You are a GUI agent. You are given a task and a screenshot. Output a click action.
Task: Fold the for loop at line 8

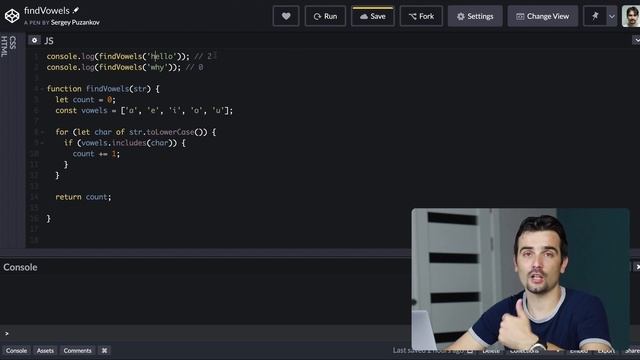click(42, 132)
